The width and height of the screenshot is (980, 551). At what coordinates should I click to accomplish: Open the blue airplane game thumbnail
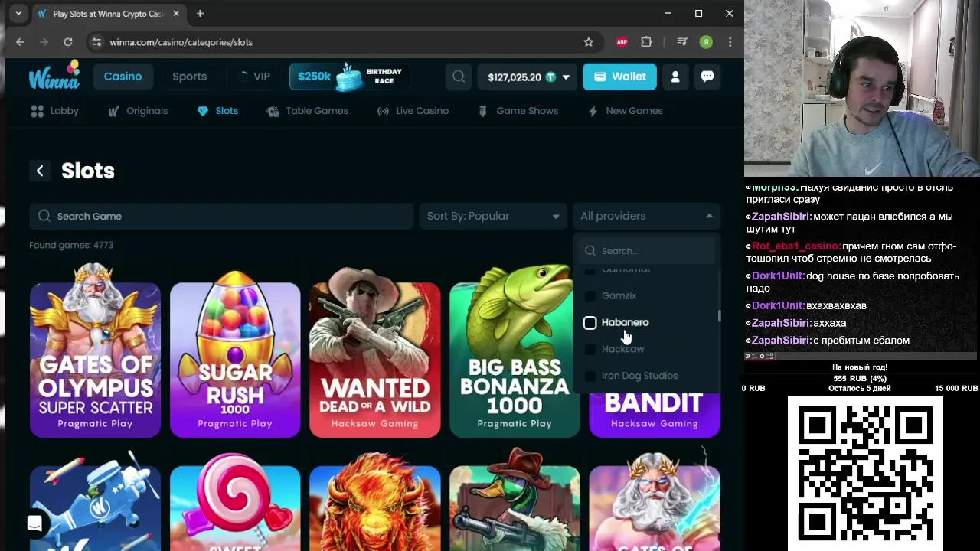[x=95, y=501]
